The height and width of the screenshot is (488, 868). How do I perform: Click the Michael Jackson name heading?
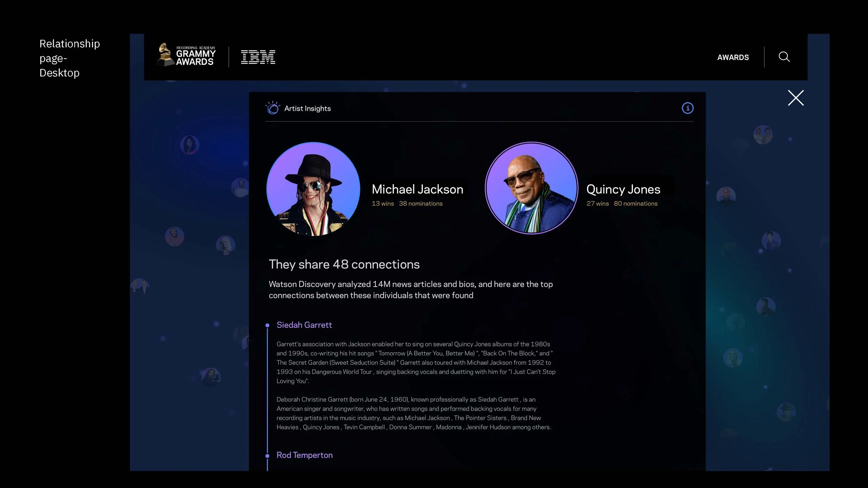[x=417, y=189]
